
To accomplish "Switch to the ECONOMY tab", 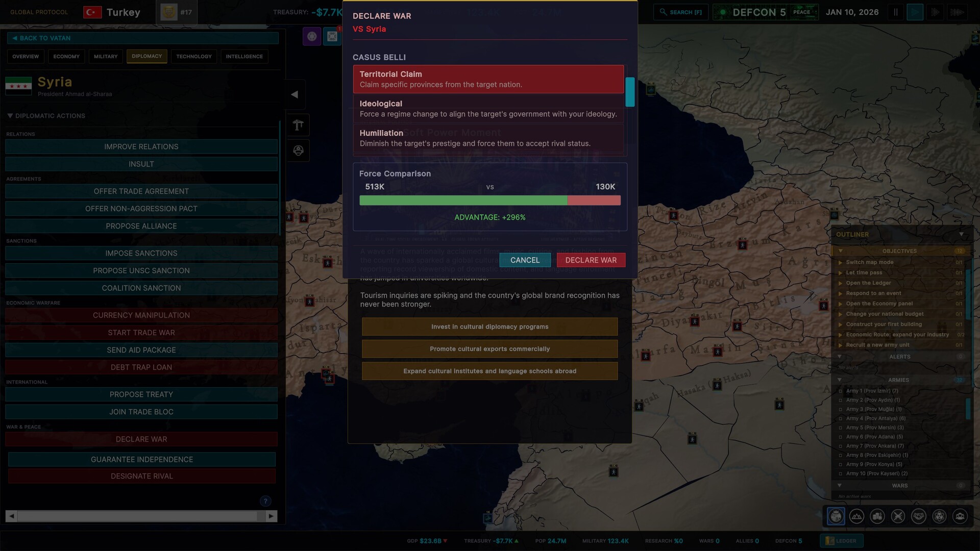I will [66, 56].
